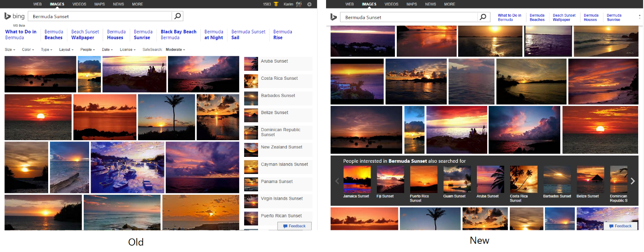The width and height of the screenshot is (644, 252).
Task: Open 'Bermuda at Night' related link
Action: point(213,35)
